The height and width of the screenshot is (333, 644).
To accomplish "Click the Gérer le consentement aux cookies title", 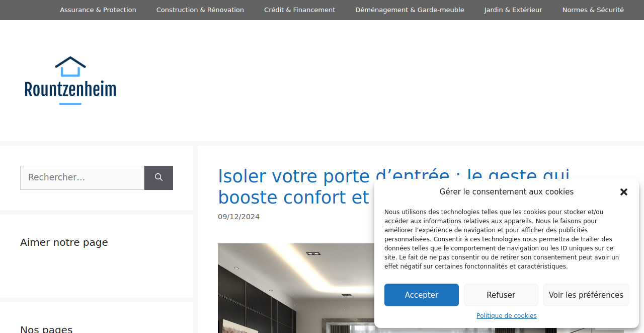I will pyautogui.click(x=507, y=191).
